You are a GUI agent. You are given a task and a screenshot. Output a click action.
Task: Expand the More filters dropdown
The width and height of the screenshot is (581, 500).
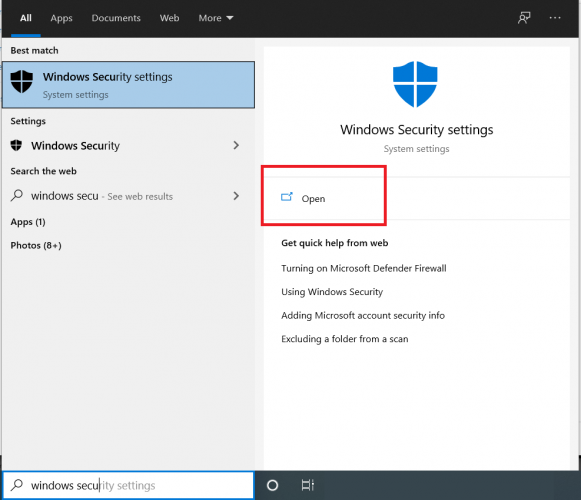click(x=216, y=18)
